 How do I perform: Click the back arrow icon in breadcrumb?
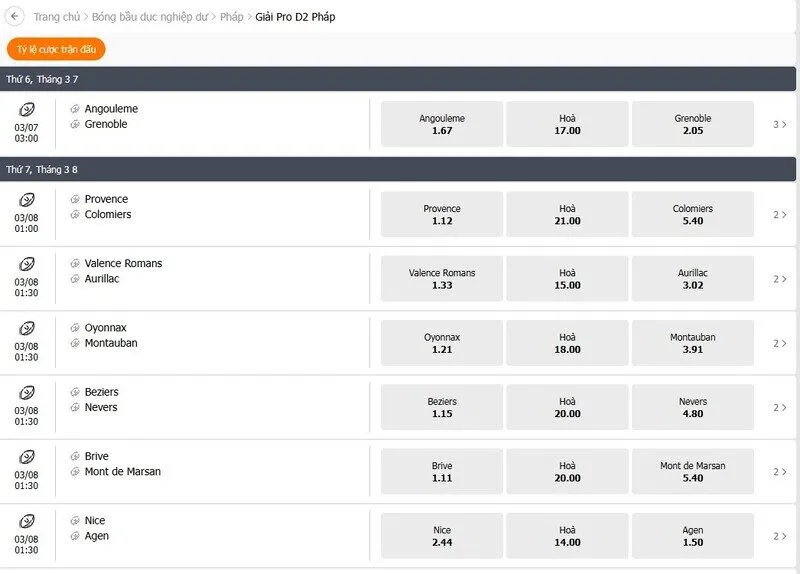pyautogui.click(x=14, y=17)
